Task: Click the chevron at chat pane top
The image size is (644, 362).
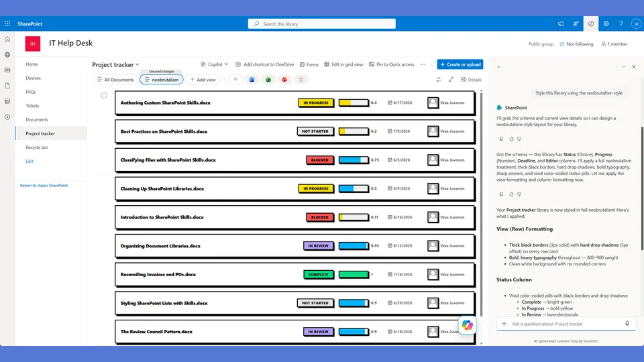Action: click(498, 66)
